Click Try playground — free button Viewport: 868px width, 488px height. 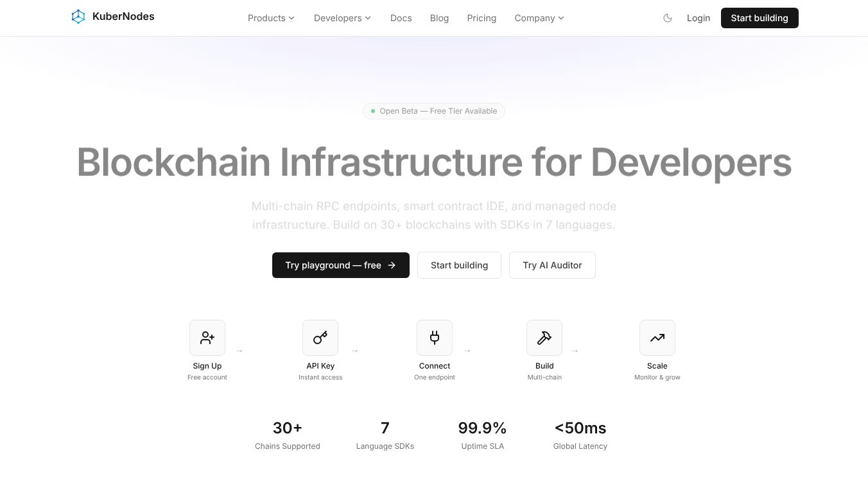(341, 265)
